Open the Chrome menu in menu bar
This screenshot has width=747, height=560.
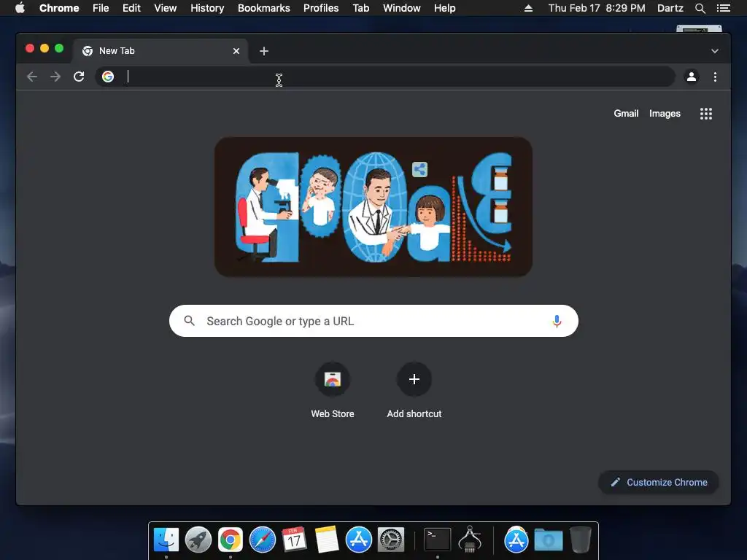(x=59, y=8)
